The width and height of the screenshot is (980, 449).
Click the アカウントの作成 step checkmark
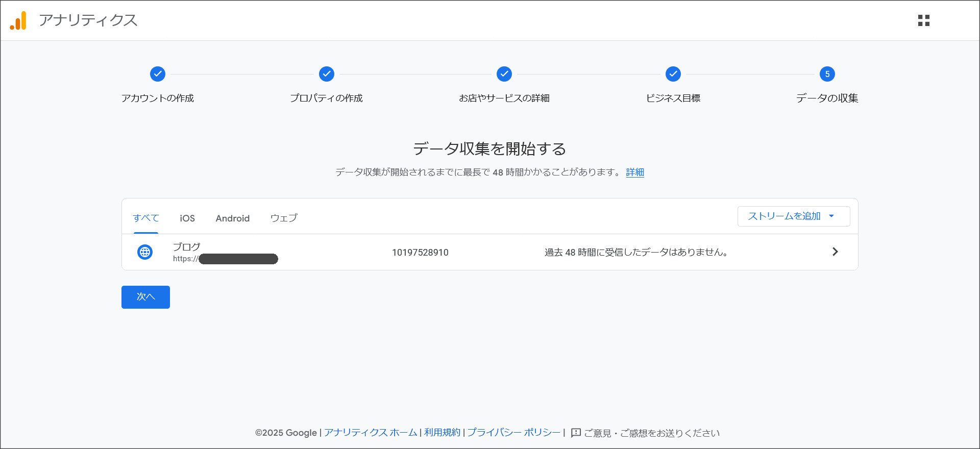(x=158, y=74)
